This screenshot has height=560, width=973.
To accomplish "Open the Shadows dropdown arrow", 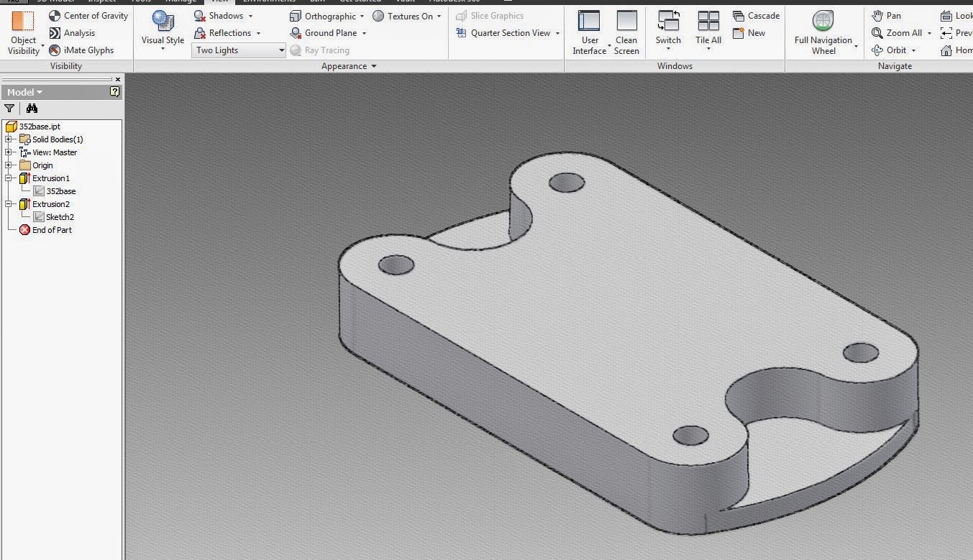I will [x=250, y=16].
